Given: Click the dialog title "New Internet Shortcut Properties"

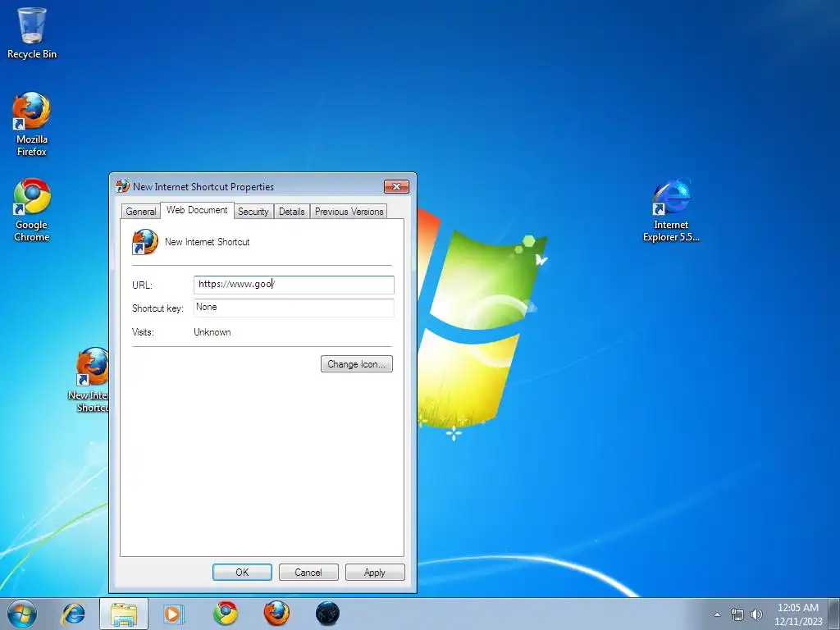Looking at the screenshot, I should 203,186.
